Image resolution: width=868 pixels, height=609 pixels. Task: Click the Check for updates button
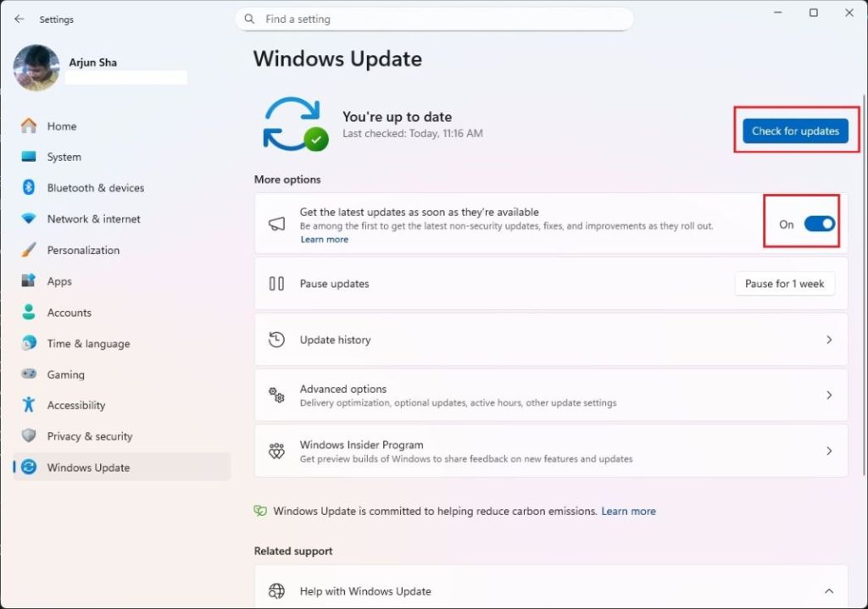tap(795, 130)
